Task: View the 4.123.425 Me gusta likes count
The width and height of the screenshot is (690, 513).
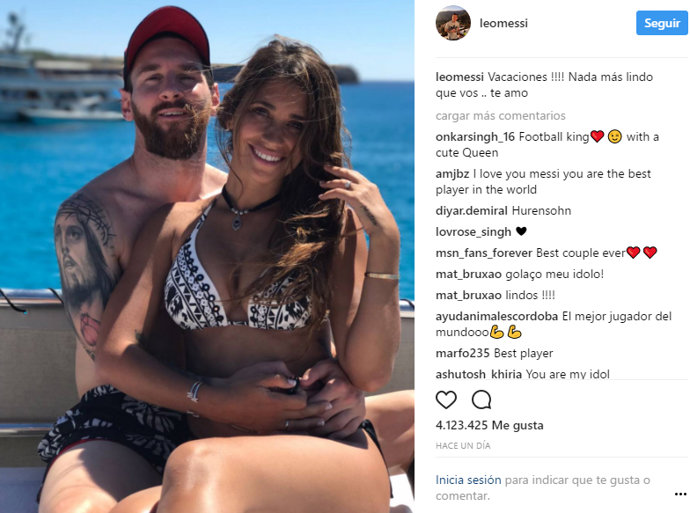Action: click(x=489, y=425)
